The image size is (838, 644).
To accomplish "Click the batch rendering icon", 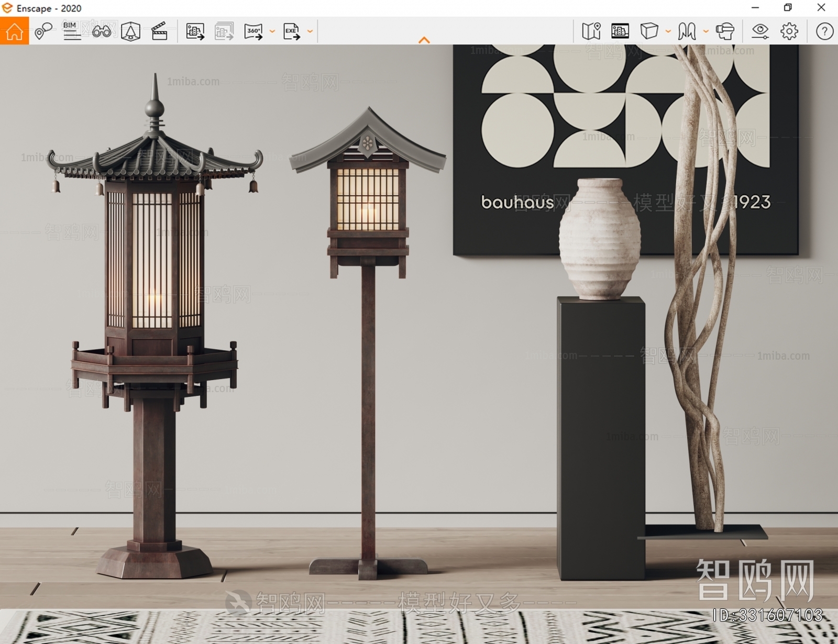I will pos(224,31).
